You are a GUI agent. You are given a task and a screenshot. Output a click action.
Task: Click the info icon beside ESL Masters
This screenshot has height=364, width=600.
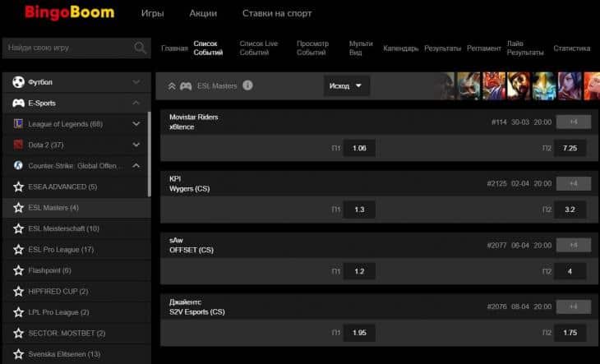(247, 85)
